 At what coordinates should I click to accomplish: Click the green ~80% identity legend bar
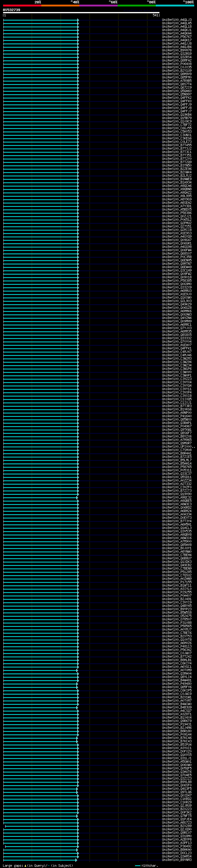pos(136,6)
